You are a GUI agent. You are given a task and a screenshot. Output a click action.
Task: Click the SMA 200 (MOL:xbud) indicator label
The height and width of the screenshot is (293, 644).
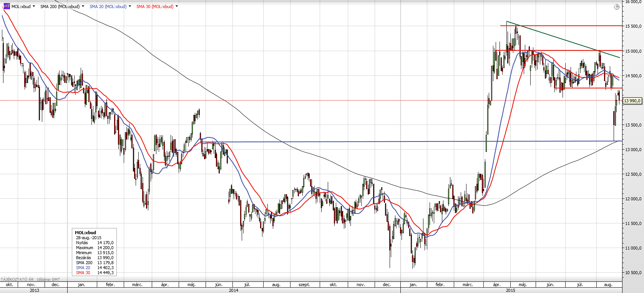click(x=60, y=7)
